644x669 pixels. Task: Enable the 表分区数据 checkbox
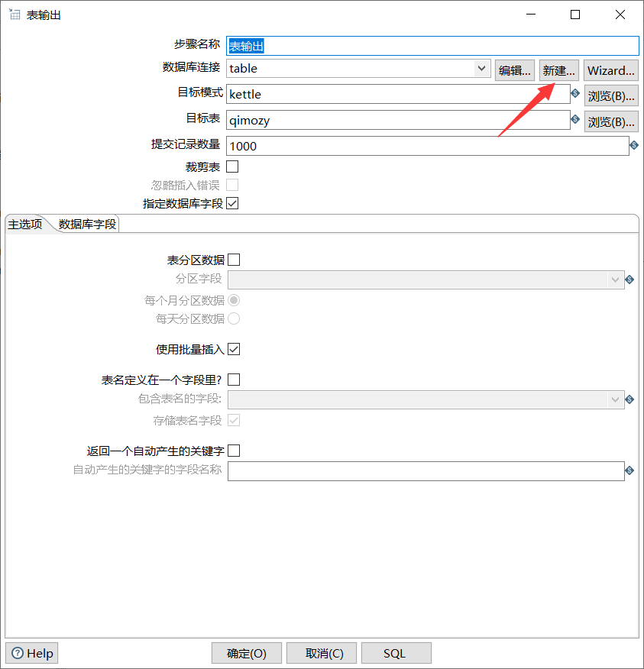[x=234, y=260]
